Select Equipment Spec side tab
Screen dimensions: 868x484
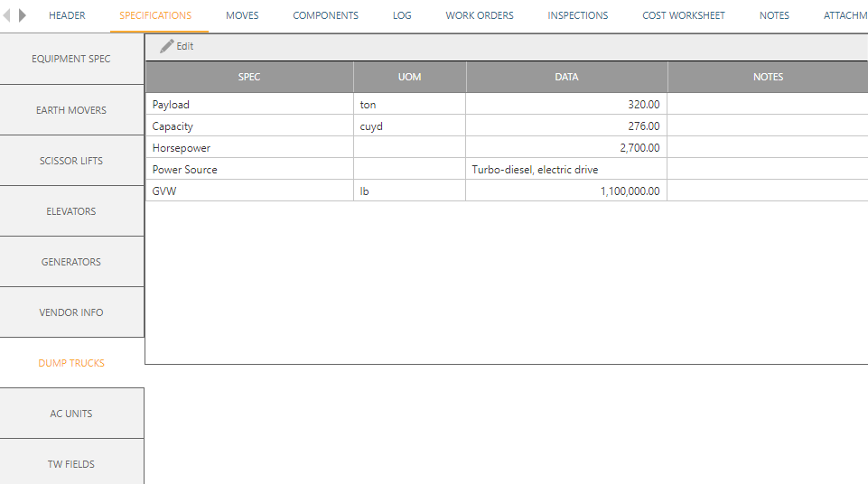point(71,60)
